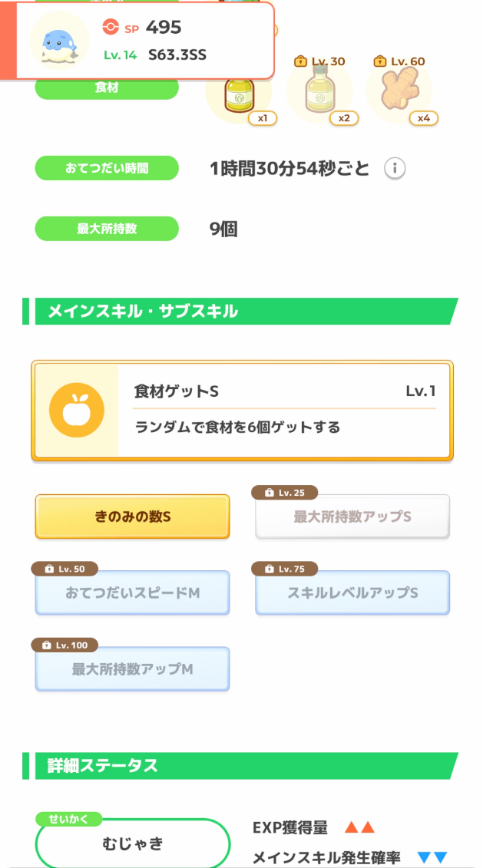Image resolution: width=483 pixels, height=868 pixels.
Task: Tap the info icon beside おてつだい時間
Action: click(x=394, y=169)
